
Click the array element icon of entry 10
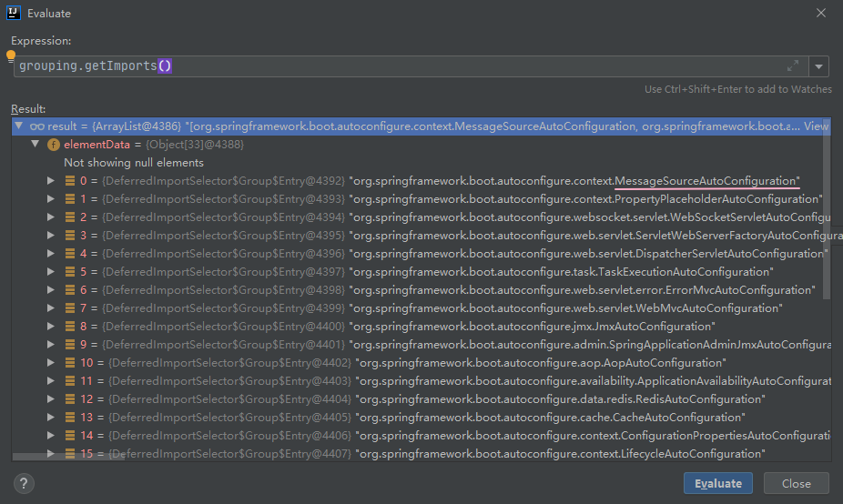pos(70,363)
